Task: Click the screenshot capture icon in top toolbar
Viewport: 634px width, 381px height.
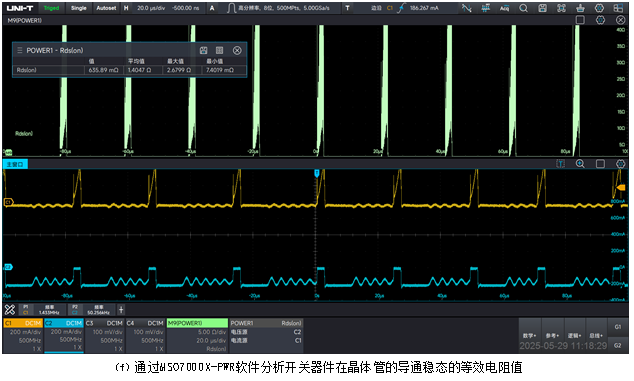Action: coord(562,8)
